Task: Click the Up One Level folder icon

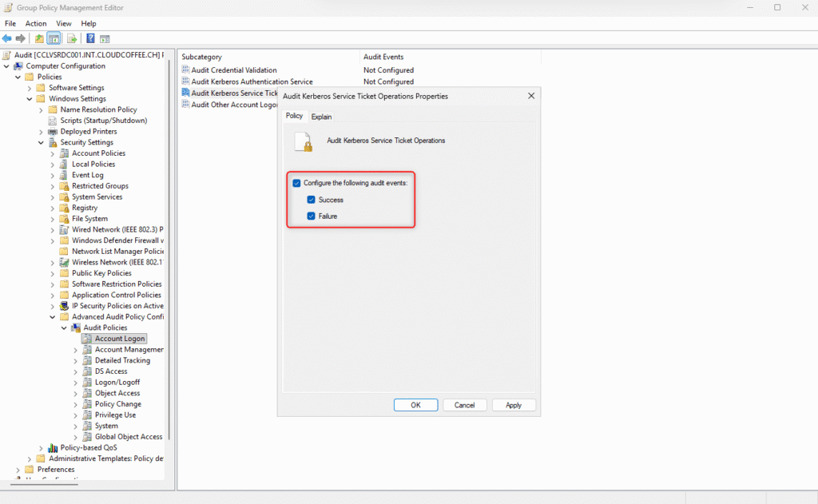Action: [39, 38]
